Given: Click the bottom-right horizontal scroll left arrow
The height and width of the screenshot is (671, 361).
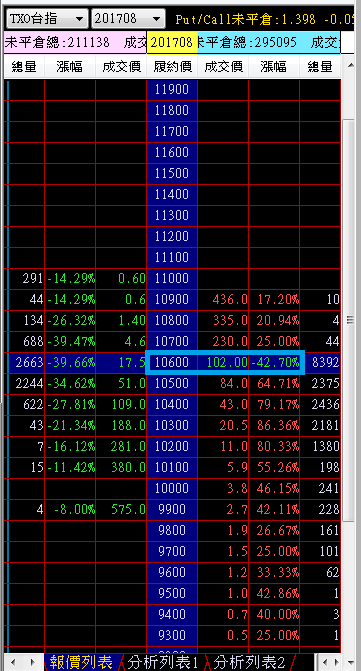Looking at the screenshot, I should (x=323, y=662).
